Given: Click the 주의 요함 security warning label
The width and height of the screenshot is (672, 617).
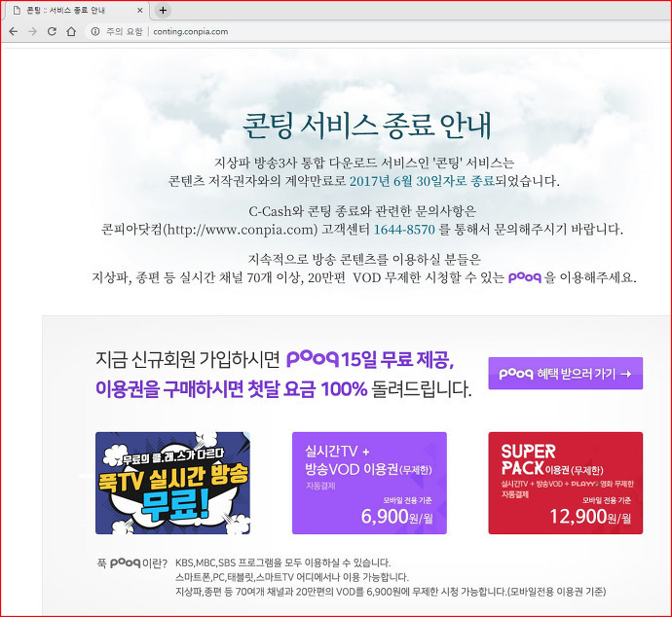Looking at the screenshot, I should click(x=125, y=32).
